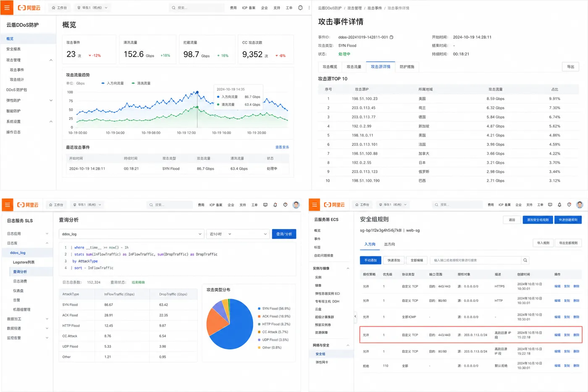
Task: Open the user avatar in ECS console header
Action: click(580, 205)
